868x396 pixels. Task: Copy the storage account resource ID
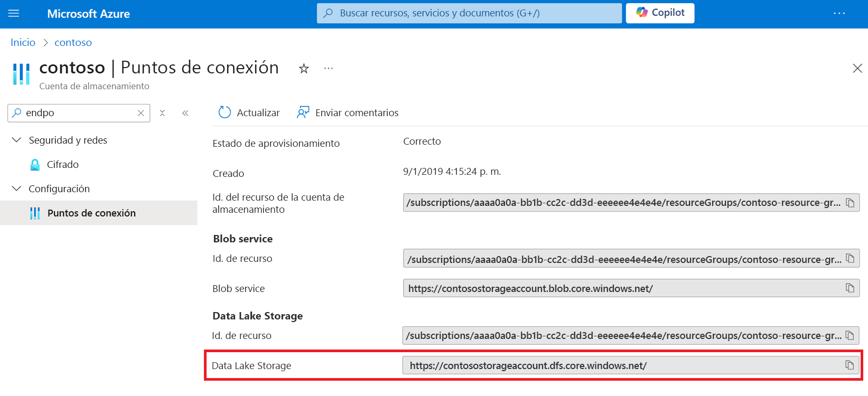pos(850,203)
